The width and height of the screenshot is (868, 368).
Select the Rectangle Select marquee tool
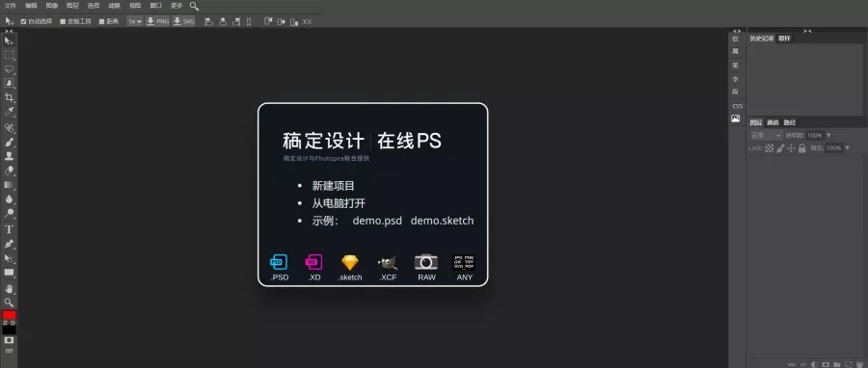point(9,55)
